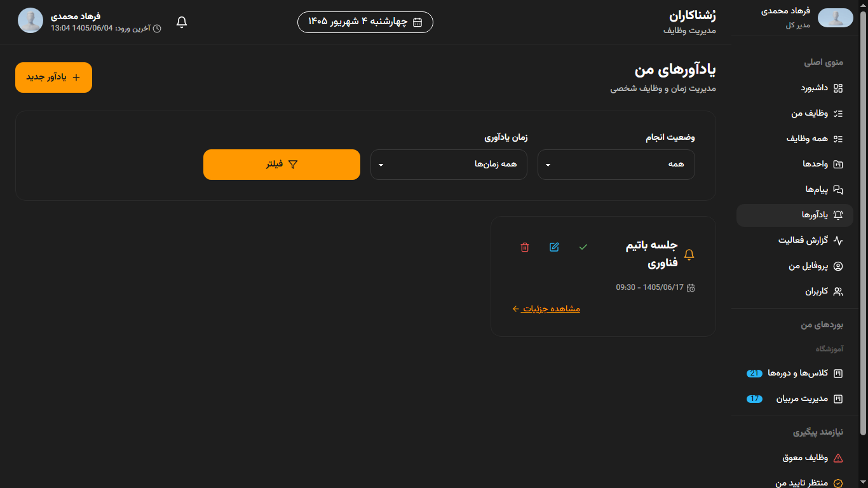The width and height of the screenshot is (868, 488).
Task: Click the date pill چهارشنبه ۴ شهریور ۱۴۰۵
Action: point(365,22)
